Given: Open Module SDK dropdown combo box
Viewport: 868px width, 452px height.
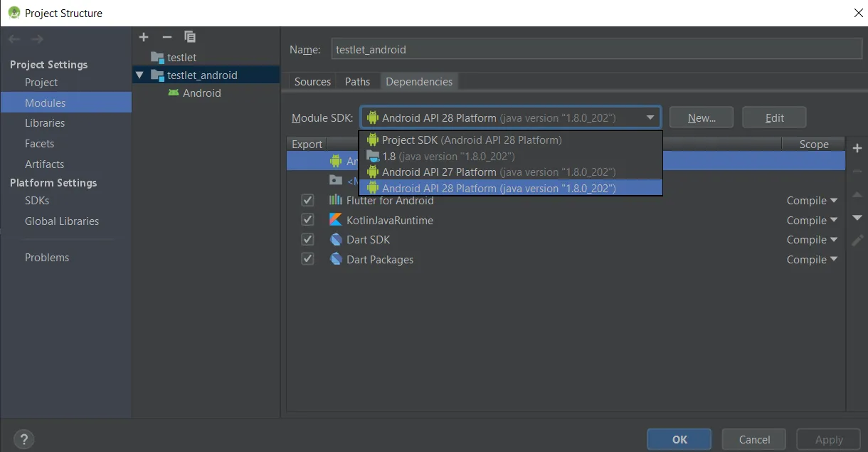Looking at the screenshot, I should (x=510, y=117).
